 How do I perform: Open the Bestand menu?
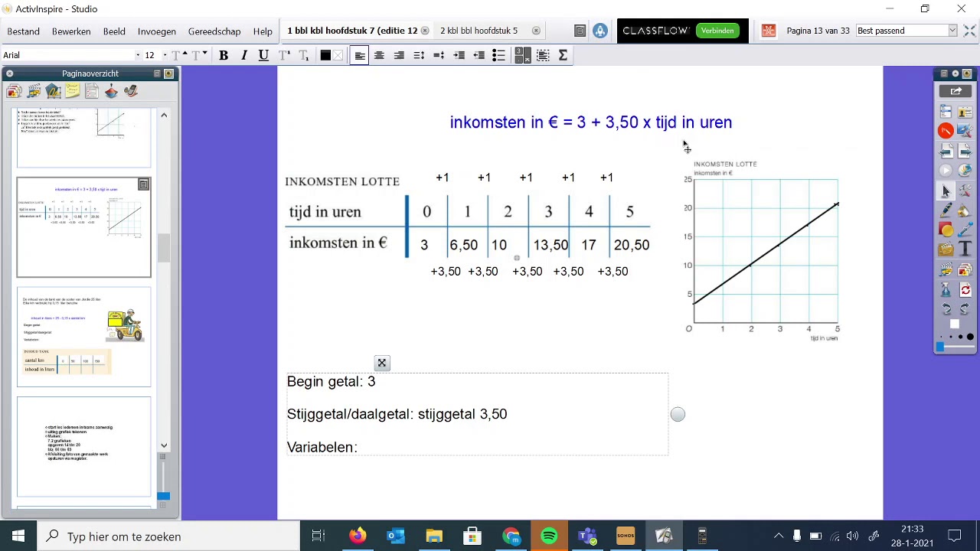(x=24, y=31)
